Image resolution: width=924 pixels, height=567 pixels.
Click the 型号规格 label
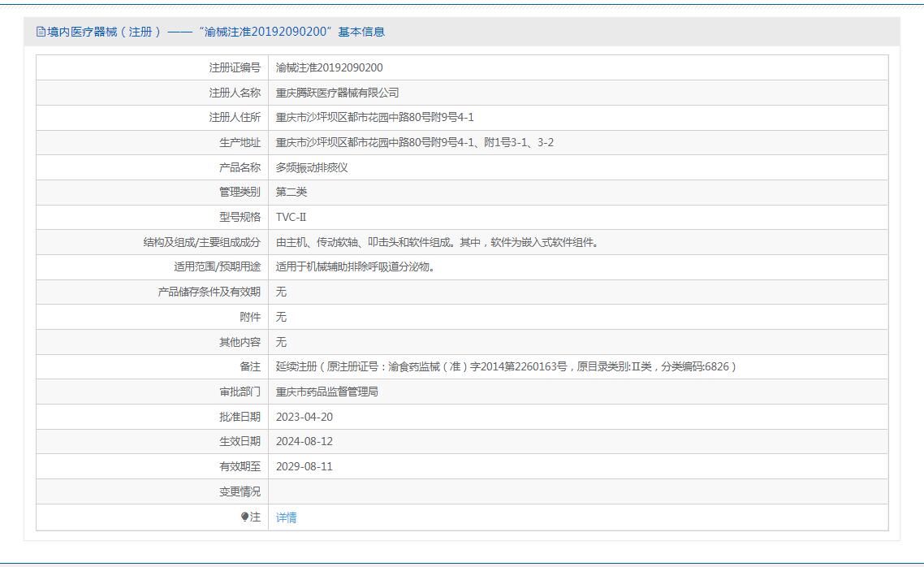point(240,217)
